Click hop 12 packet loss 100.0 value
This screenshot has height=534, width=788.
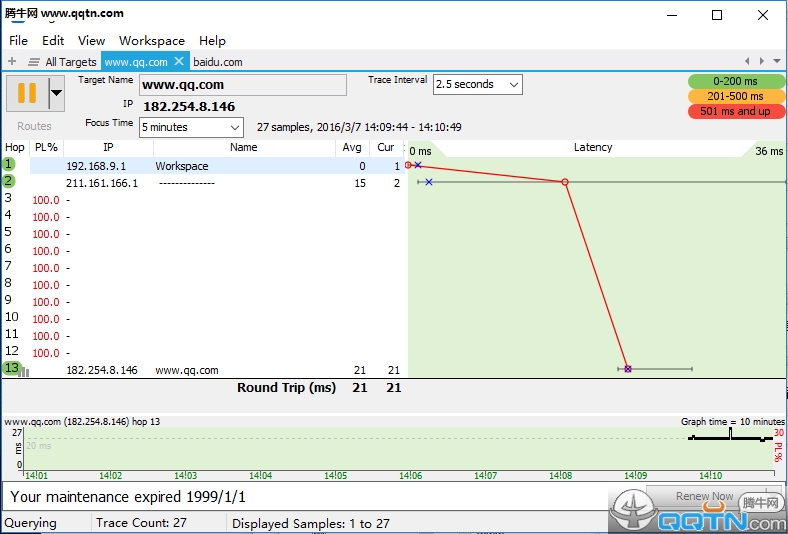[46, 353]
